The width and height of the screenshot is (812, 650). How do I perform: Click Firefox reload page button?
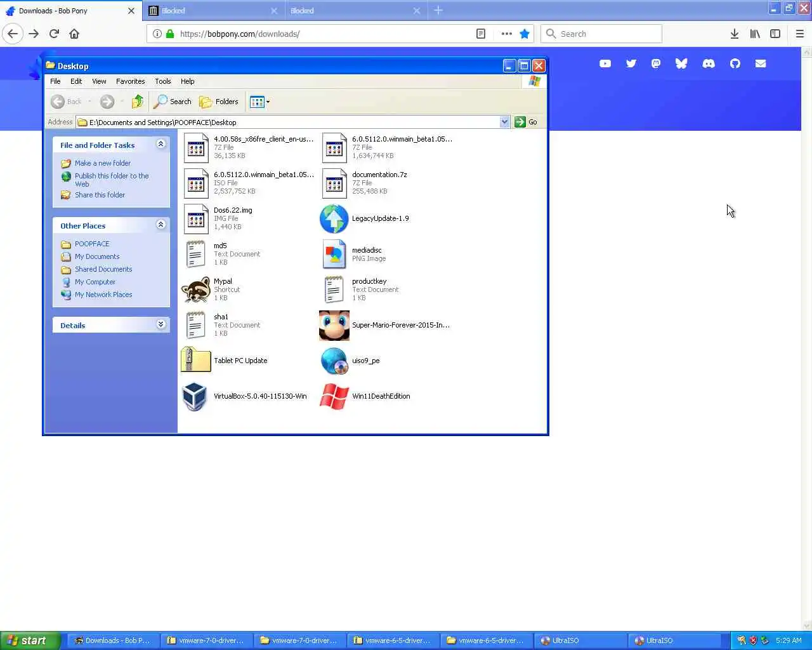(54, 34)
